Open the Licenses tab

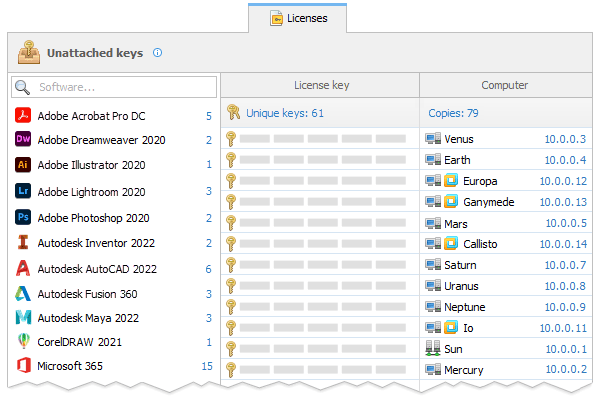[x=298, y=18]
